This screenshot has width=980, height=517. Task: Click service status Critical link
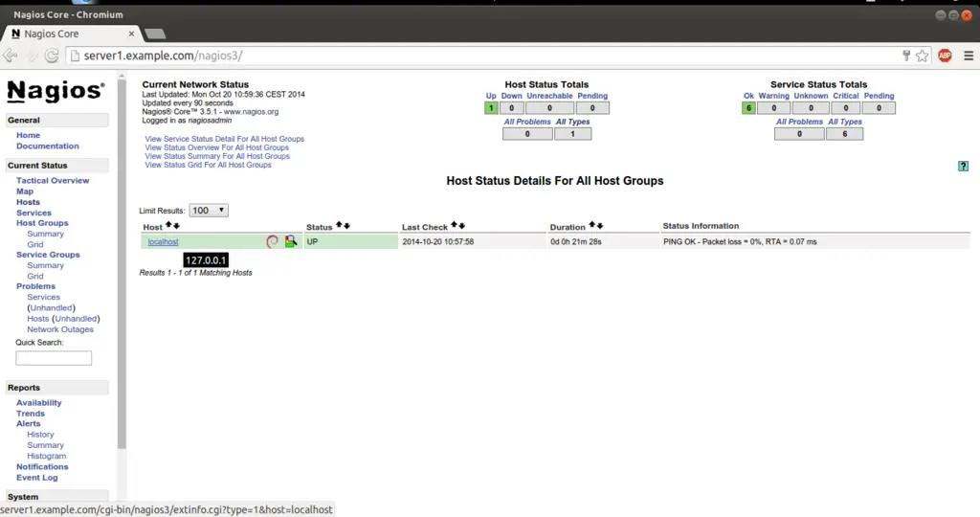click(846, 96)
